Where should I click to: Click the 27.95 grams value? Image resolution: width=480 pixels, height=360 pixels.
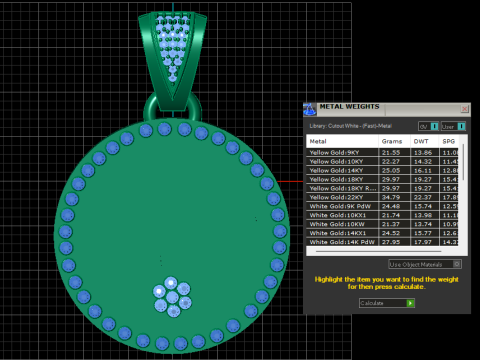tap(391, 242)
